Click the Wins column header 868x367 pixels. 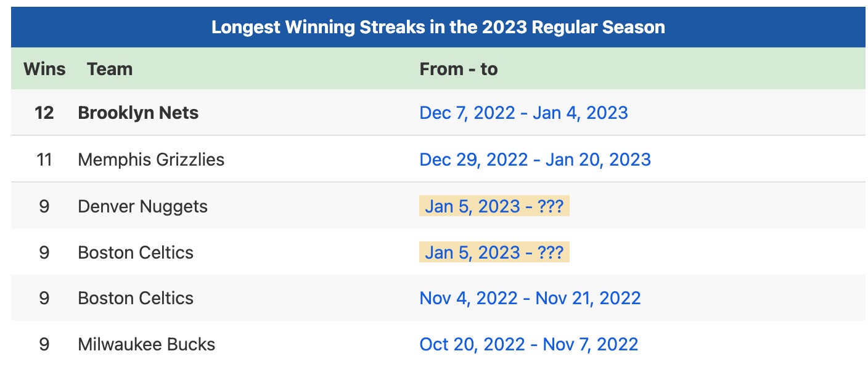(44, 68)
